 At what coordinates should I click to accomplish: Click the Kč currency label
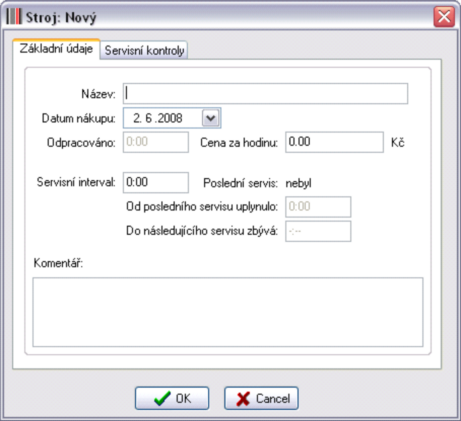398,142
